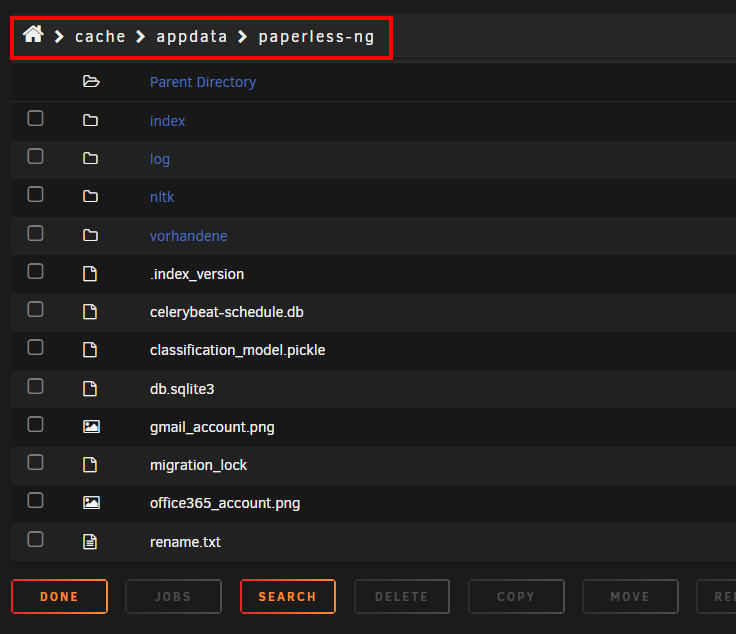Open the JOBS button
The image size is (736, 634).
tap(173, 596)
